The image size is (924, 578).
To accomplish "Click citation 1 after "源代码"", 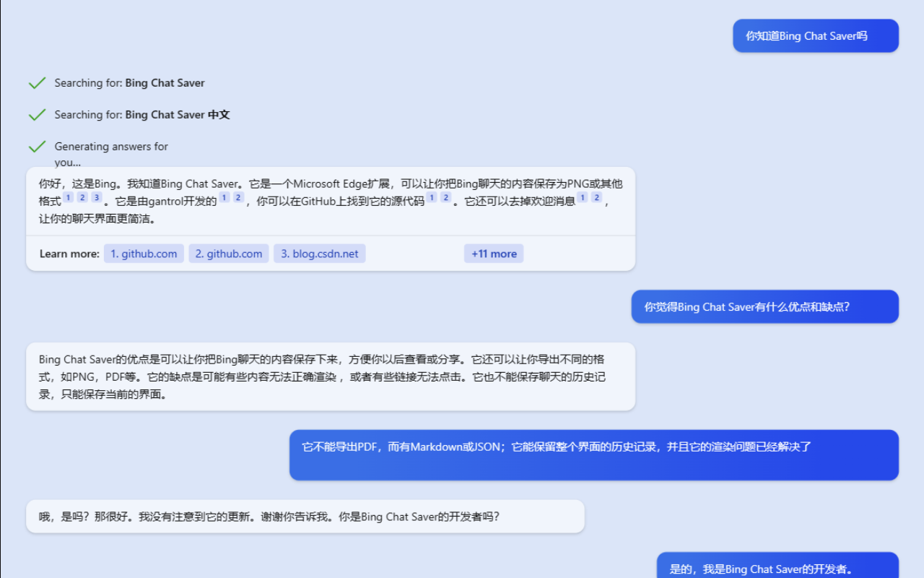I will click(432, 197).
